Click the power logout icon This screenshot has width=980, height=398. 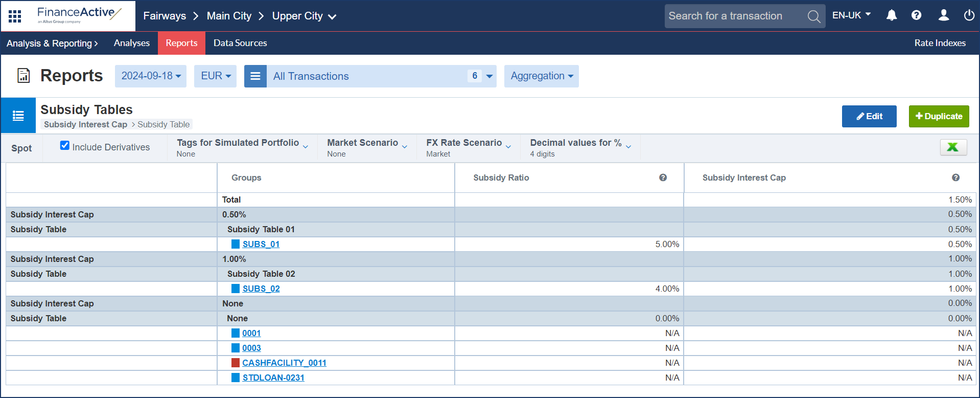969,15
